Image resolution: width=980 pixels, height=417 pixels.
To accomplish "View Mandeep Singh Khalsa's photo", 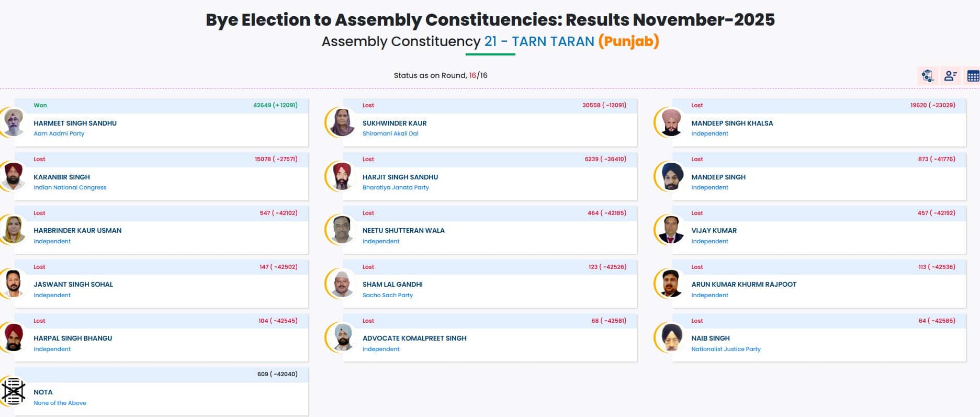I will (x=671, y=123).
